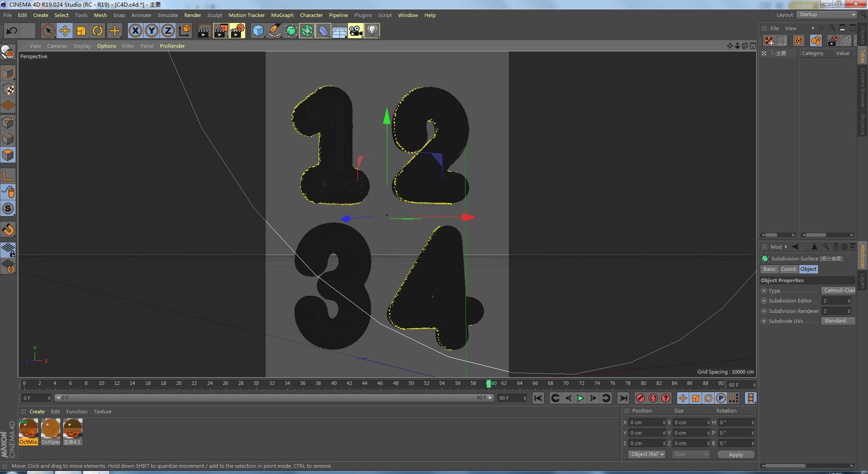Toggle the Z axis lock
The image size is (868, 474).
click(x=168, y=31)
